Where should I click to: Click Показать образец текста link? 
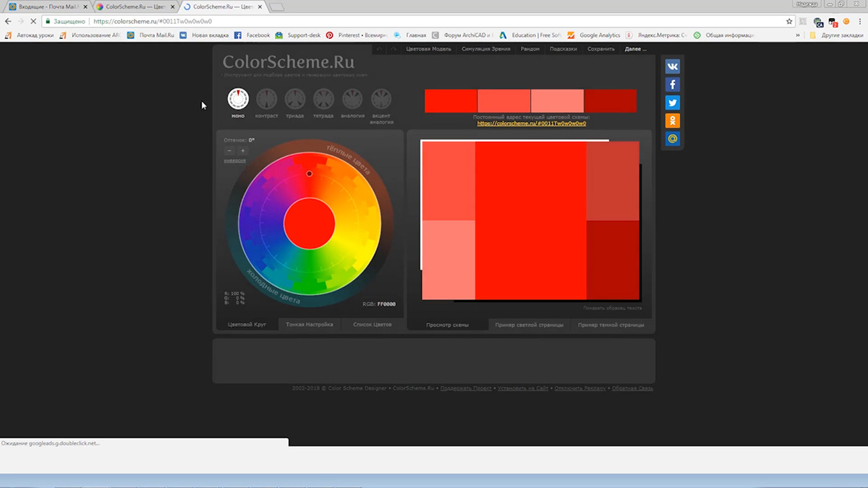pyautogui.click(x=613, y=308)
